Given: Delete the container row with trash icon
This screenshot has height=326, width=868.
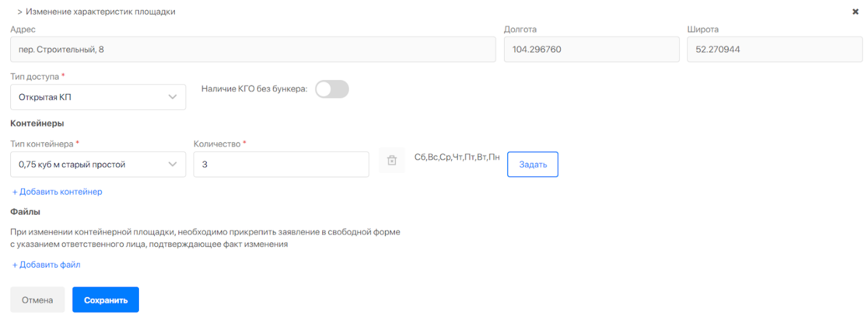Looking at the screenshot, I should click(392, 161).
